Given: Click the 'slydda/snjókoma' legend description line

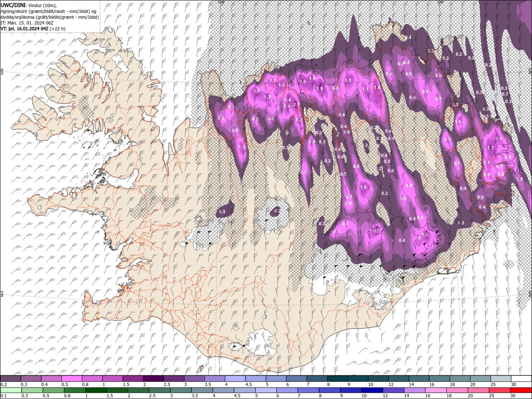Looking at the screenshot, I should tap(49, 17).
